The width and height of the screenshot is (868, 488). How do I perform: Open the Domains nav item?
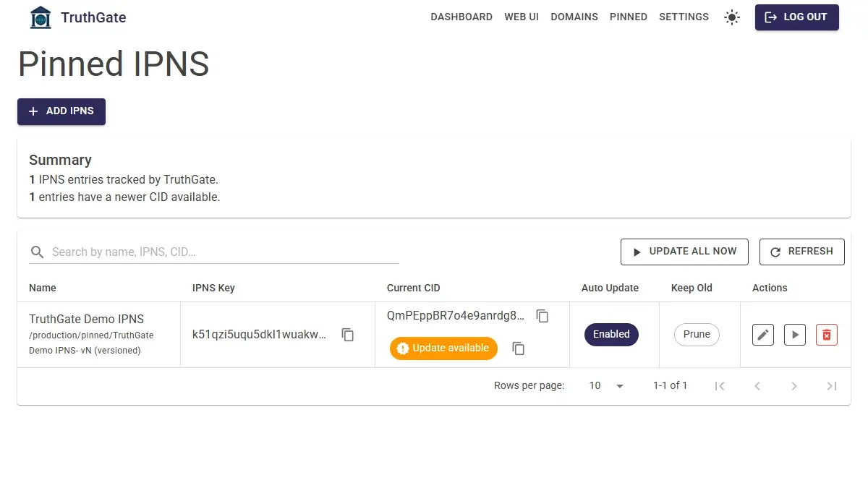(574, 17)
